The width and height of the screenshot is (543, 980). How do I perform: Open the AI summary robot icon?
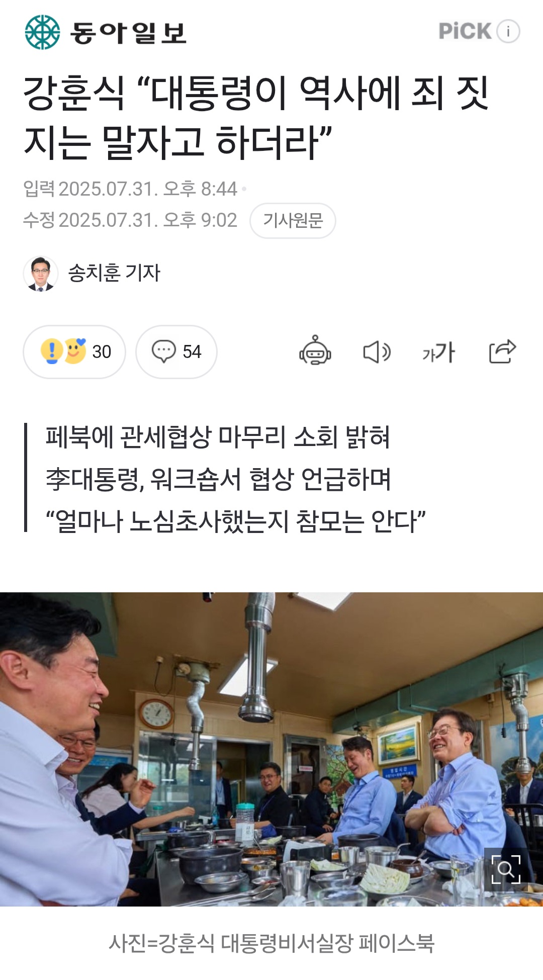click(x=315, y=350)
